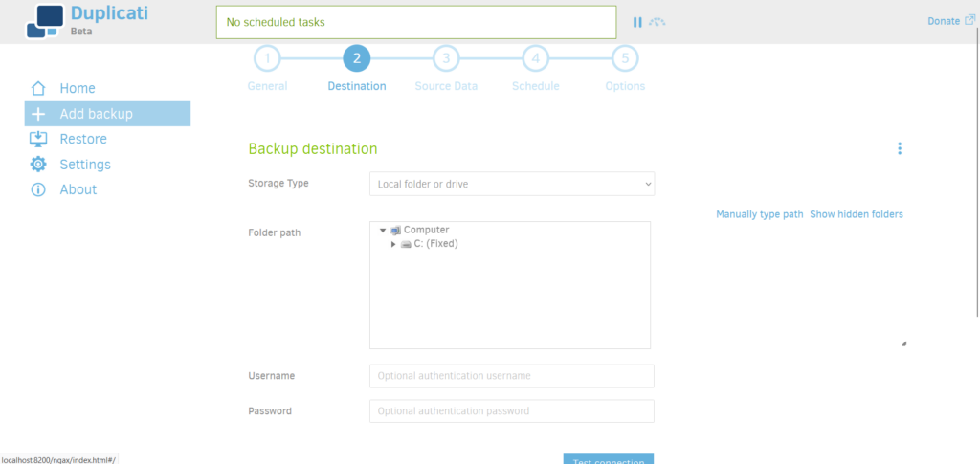This screenshot has height=464, width=980.
Task: Focus the Username input field
Action: click(511, 376)
